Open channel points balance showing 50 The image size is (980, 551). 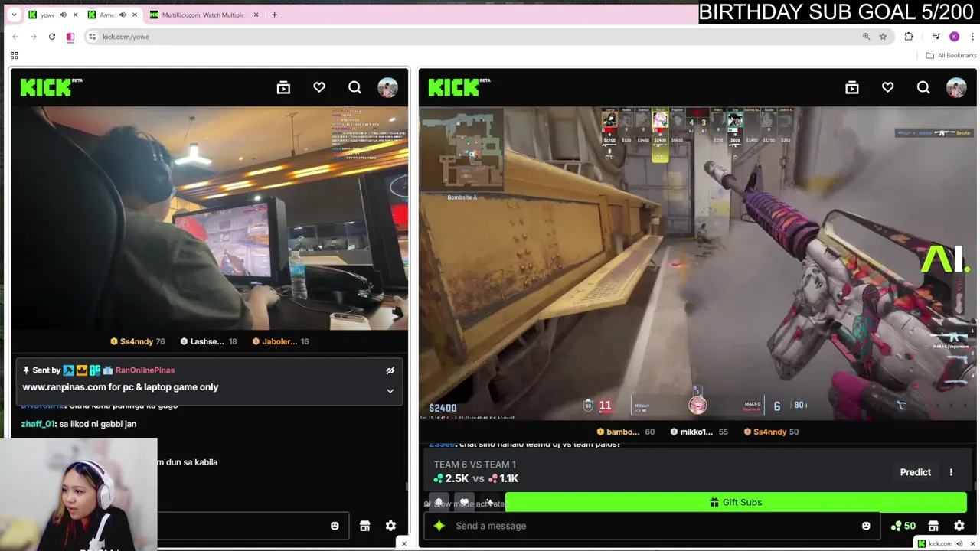(903, 526)
